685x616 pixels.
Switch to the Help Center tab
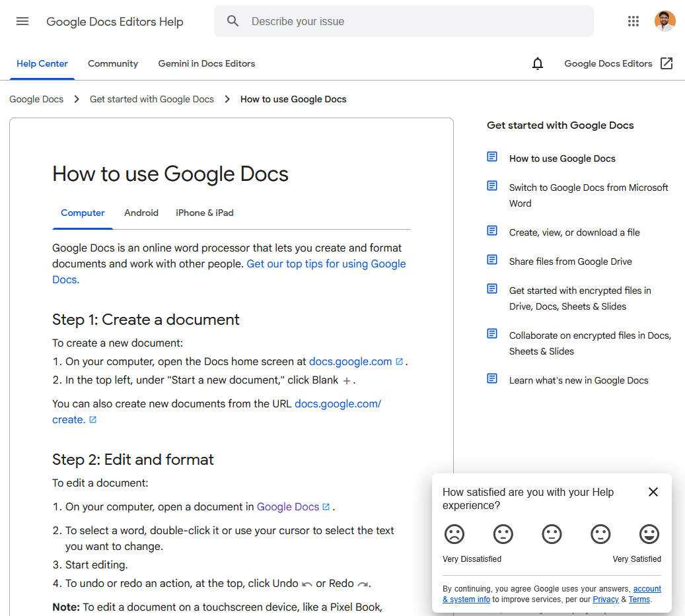[42, 64]
